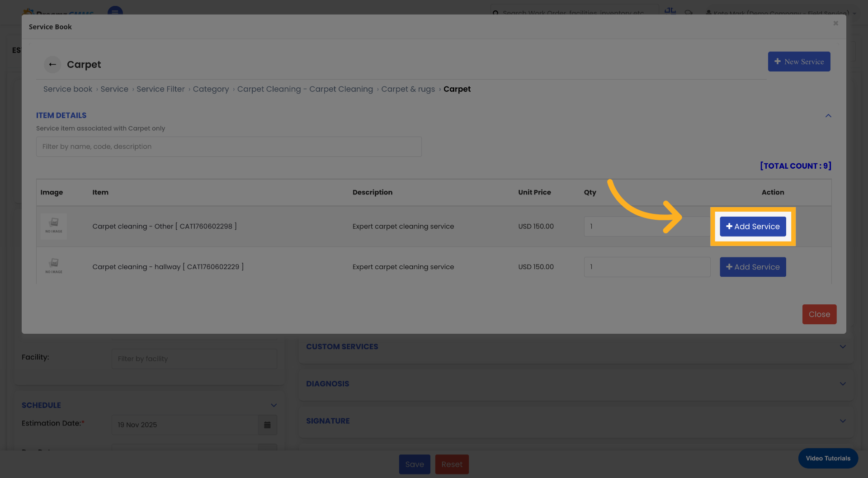
Task: Click the New Service button
Action: tap(799, 62)
